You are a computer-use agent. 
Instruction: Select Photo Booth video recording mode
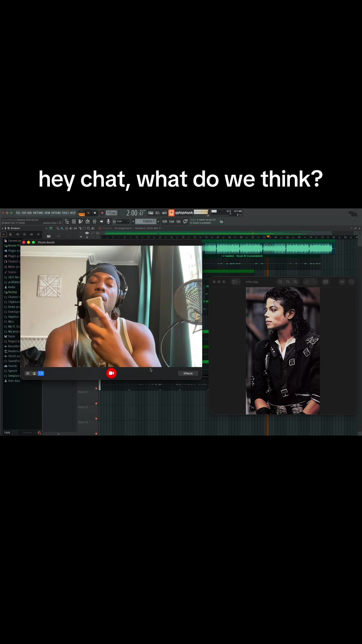[41, 373]
